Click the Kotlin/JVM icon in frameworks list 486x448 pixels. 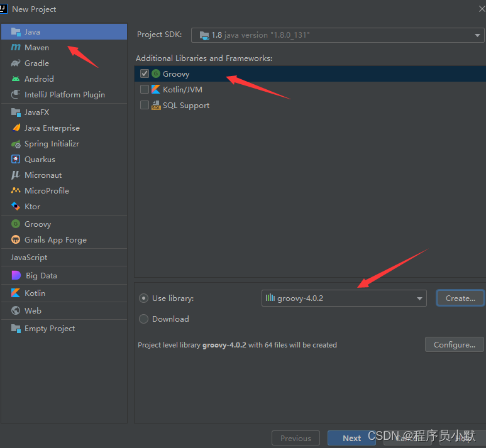coord(156,90)
